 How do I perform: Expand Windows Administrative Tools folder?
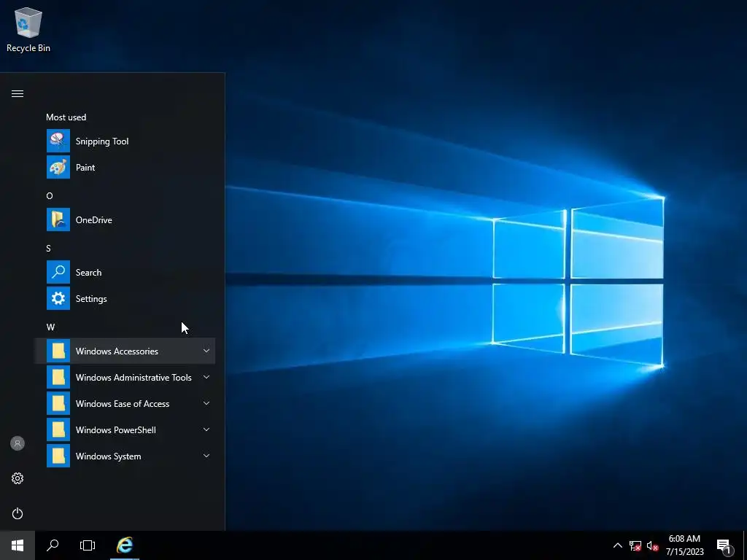pyautogui.click(x=124, y=377)
